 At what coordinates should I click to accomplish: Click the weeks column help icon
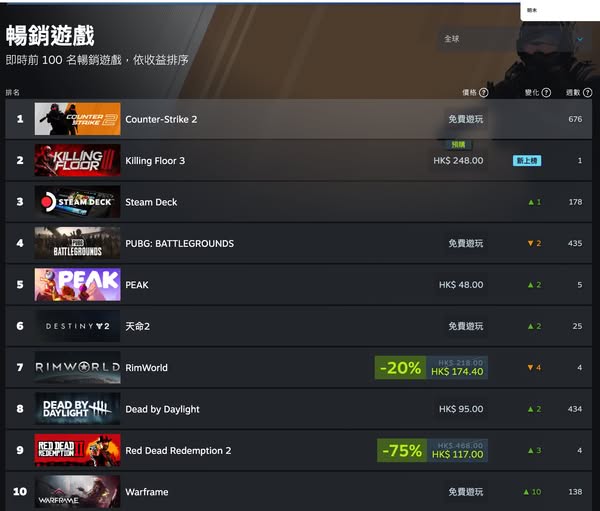coord(587,93)
